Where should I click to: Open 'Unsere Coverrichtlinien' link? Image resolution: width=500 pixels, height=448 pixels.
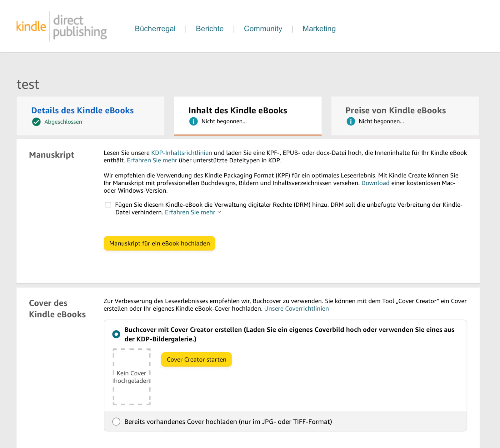297,308
